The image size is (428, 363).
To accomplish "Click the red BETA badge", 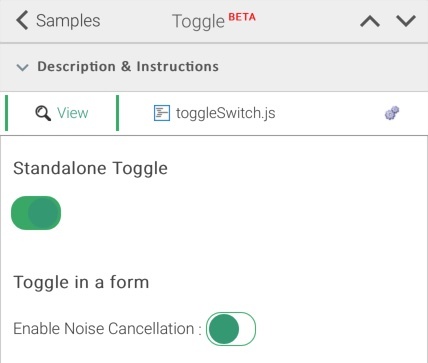I will [x=242, y=17].
